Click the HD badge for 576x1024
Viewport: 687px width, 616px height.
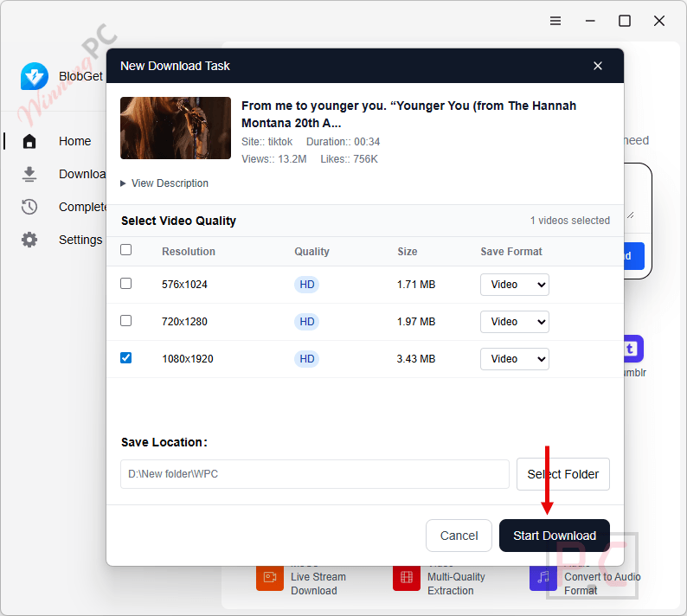tap(306, 285)
